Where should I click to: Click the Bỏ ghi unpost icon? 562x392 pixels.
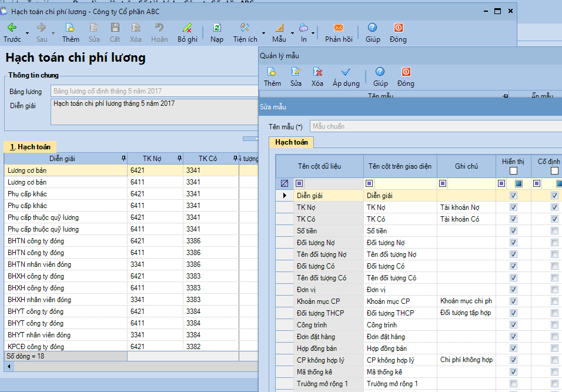pyautogui.click(x=187, y=28)
